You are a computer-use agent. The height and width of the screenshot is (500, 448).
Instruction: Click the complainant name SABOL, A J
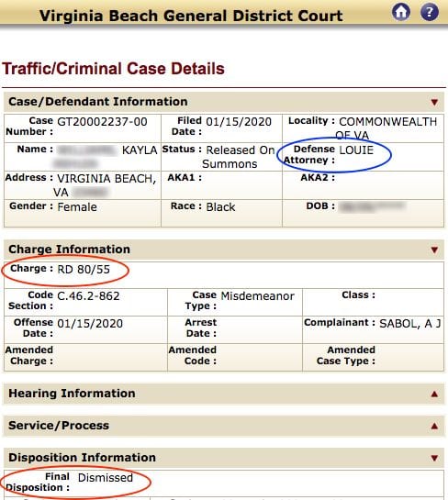pos(410,324)
